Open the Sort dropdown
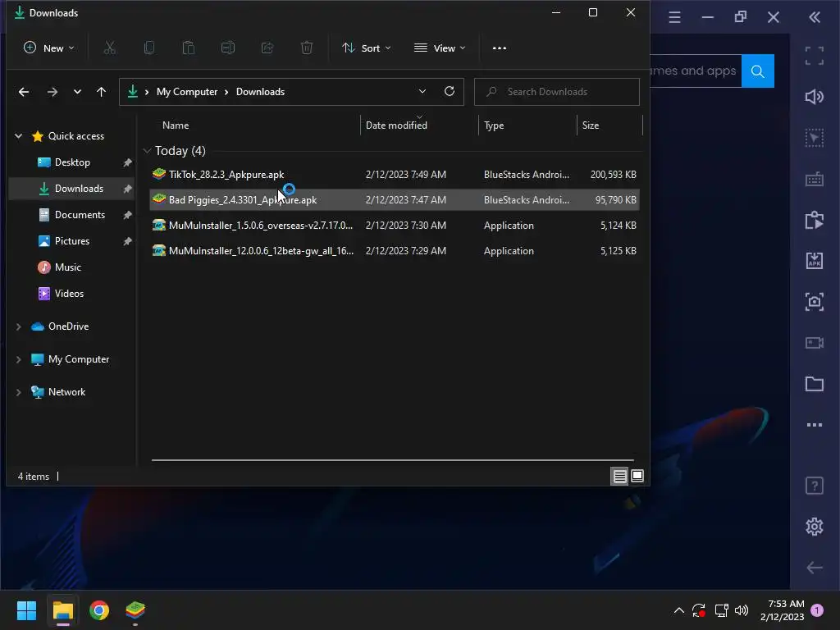840x630 pixels. 367,48
